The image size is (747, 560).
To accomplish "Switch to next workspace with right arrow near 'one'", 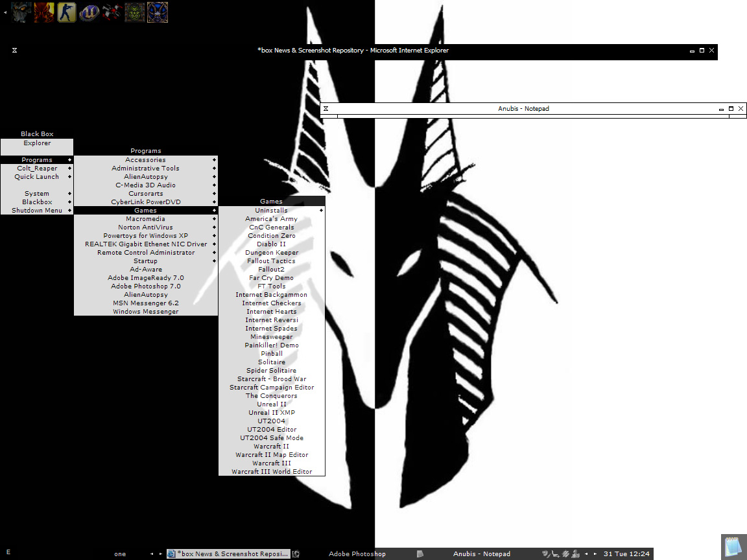I will (x=161, y=554).
